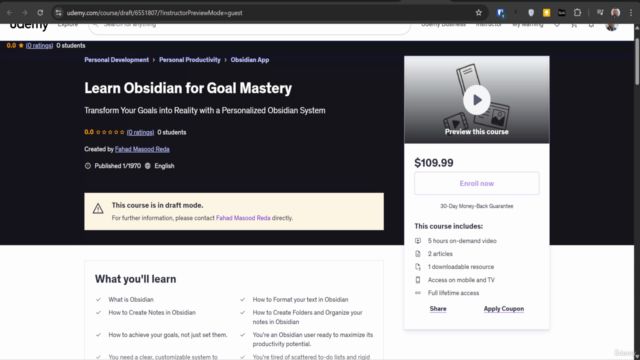Click the Learn Obsidian for Goal Mastery title
The image size is (640, 360).
(x=188, y=88)
